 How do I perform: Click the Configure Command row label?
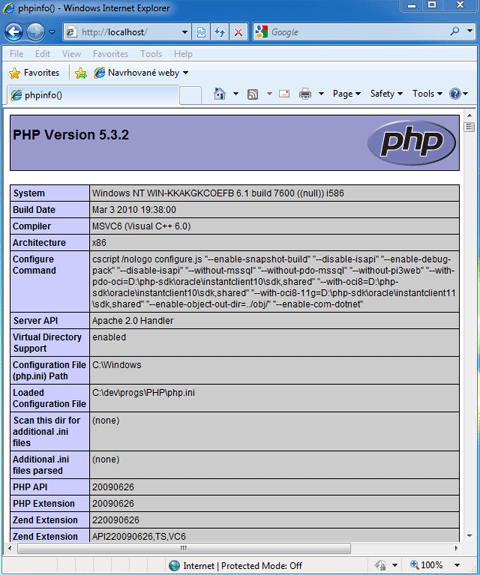(34, 265)
